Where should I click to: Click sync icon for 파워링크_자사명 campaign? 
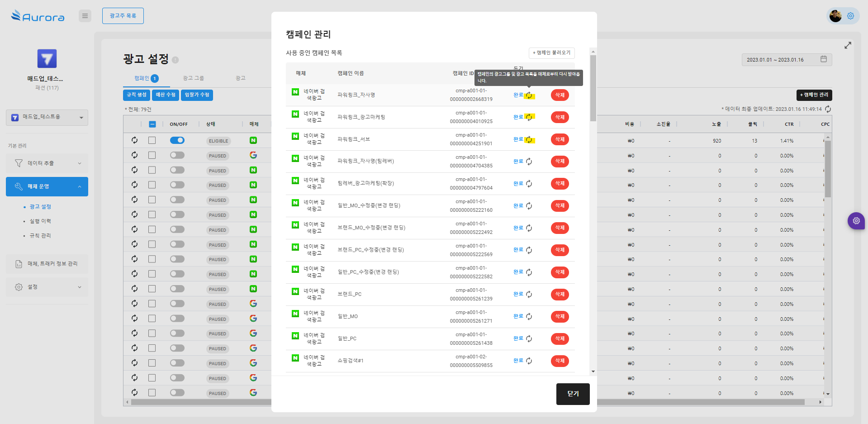click(529, 95)
